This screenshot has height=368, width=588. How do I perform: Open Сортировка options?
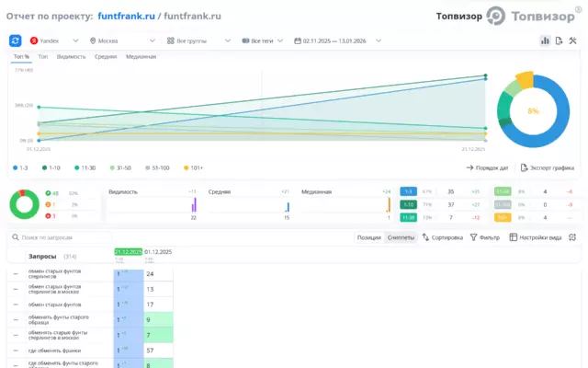click(x=443, y=237)
